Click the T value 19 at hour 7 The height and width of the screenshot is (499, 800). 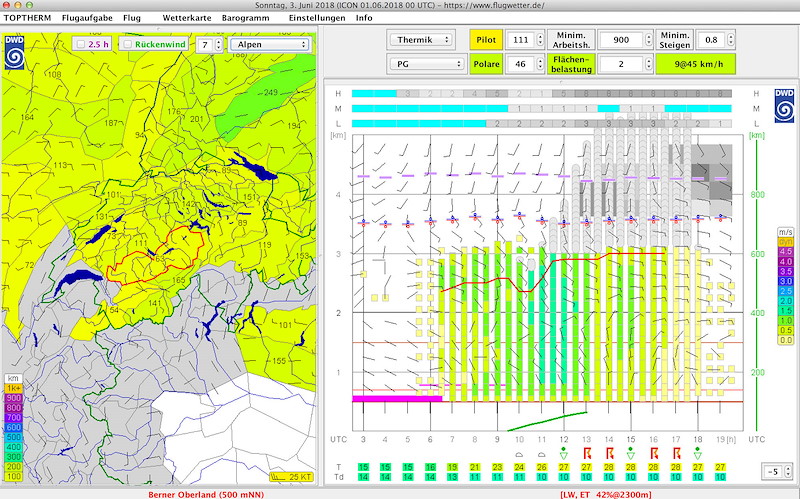tap(453, 467)
